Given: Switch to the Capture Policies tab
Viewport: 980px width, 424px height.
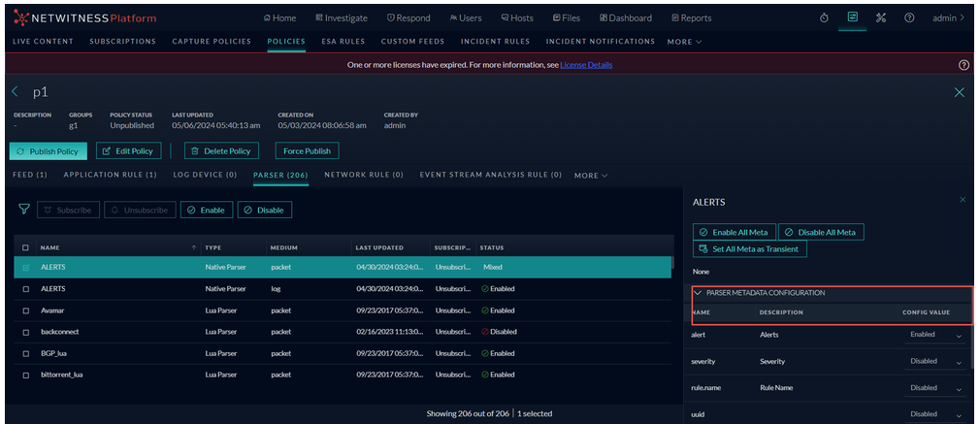Looking at the screenshot, I should click(212, 42).
